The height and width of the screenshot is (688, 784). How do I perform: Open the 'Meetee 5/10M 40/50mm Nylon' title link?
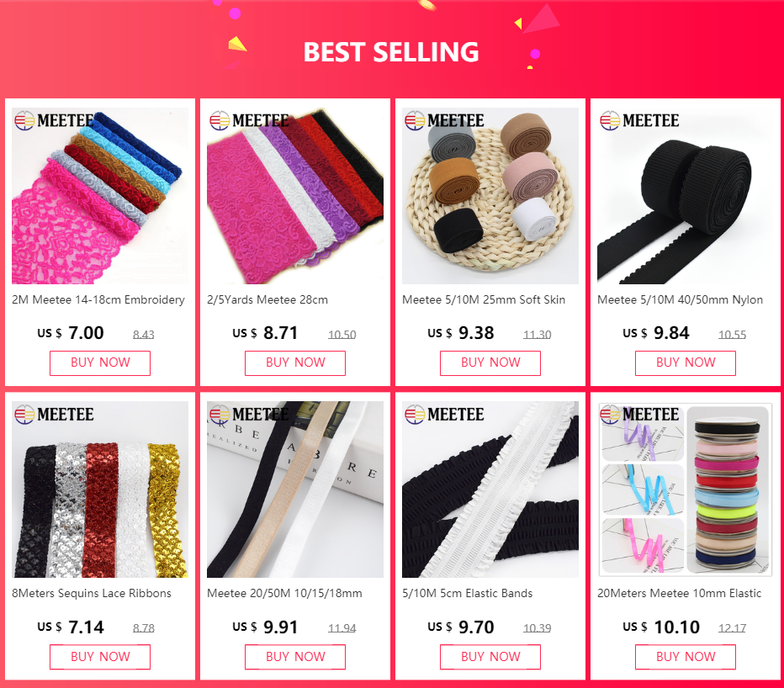click(680, 300)
